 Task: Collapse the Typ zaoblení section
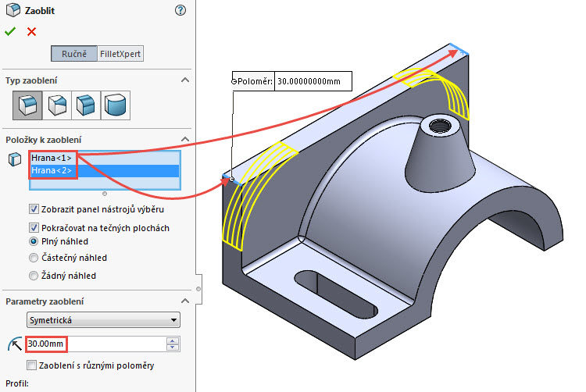185,80
